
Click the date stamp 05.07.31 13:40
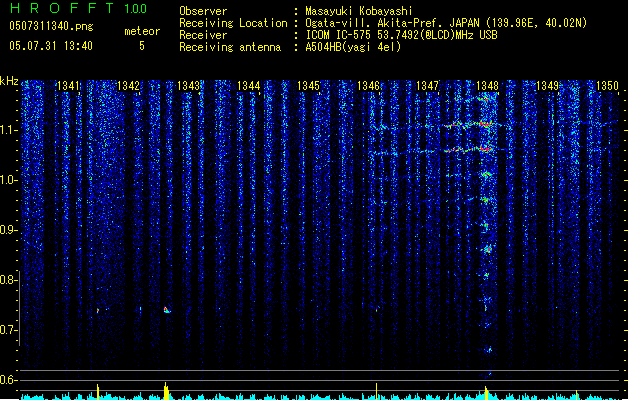tap(51, 46)
